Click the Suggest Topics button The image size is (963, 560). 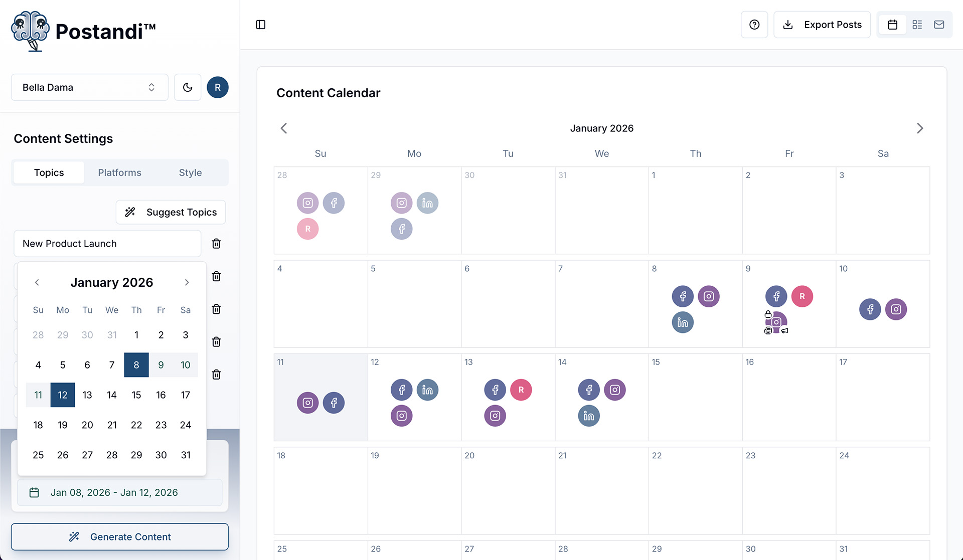coord(171,212)
